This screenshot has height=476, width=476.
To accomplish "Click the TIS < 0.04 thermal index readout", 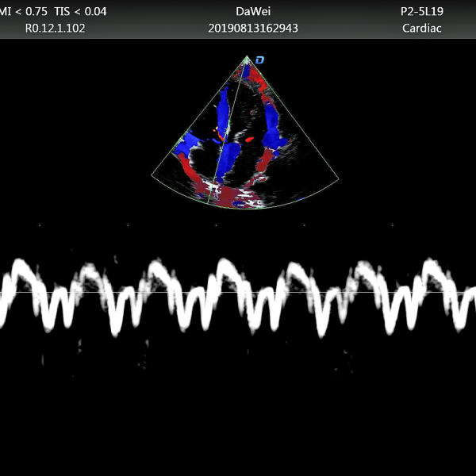I will (79, 12).
